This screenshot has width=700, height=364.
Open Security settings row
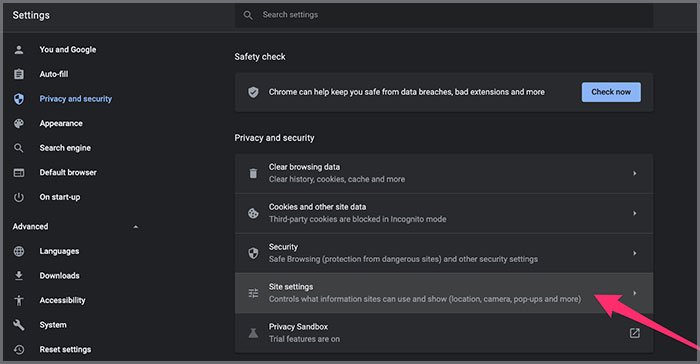pyautogui.click(x=444, y=253)
